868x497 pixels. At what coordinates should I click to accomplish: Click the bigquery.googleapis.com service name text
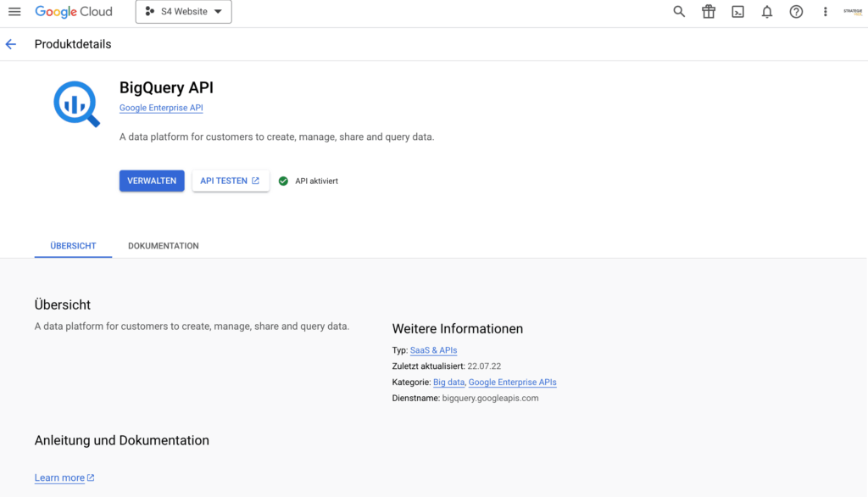[491, 399]
